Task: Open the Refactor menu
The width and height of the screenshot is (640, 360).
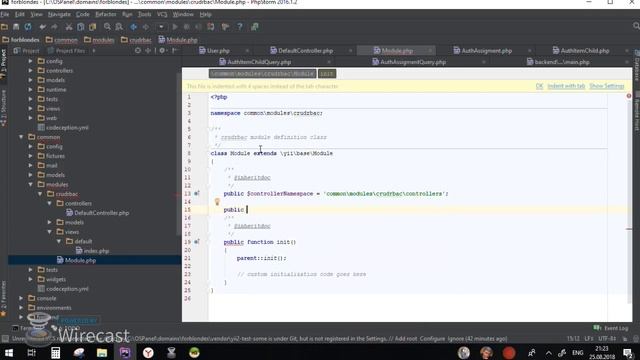Action: 106,14
